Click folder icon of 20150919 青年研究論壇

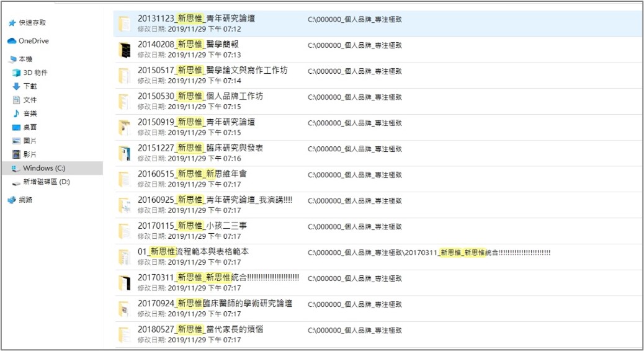(124, 127)
